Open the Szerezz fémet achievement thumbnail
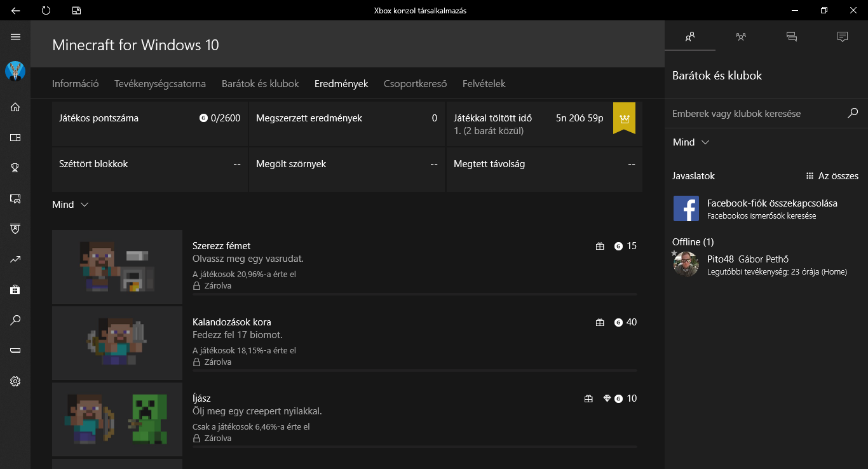Viewport: 868px width, 469px height. (117, 267)
